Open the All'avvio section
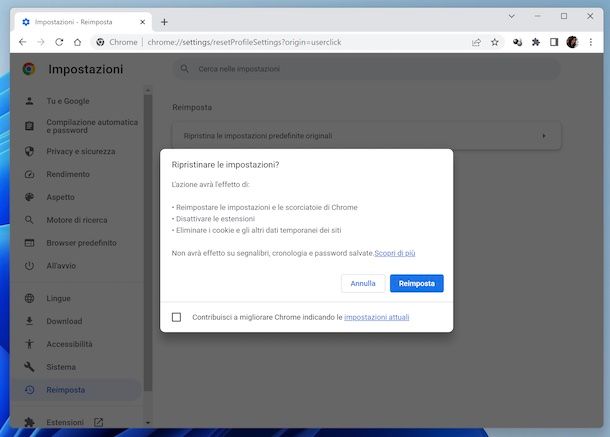 [x=76, y=266]
